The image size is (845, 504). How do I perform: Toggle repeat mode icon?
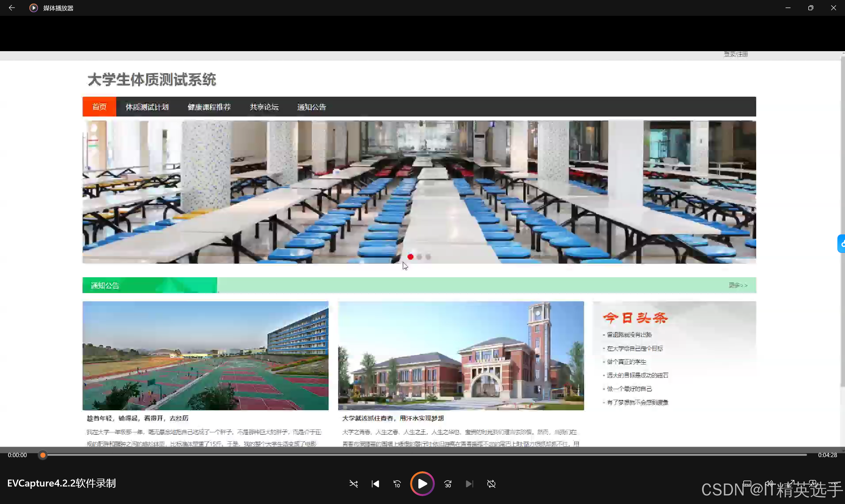[491, 484]
